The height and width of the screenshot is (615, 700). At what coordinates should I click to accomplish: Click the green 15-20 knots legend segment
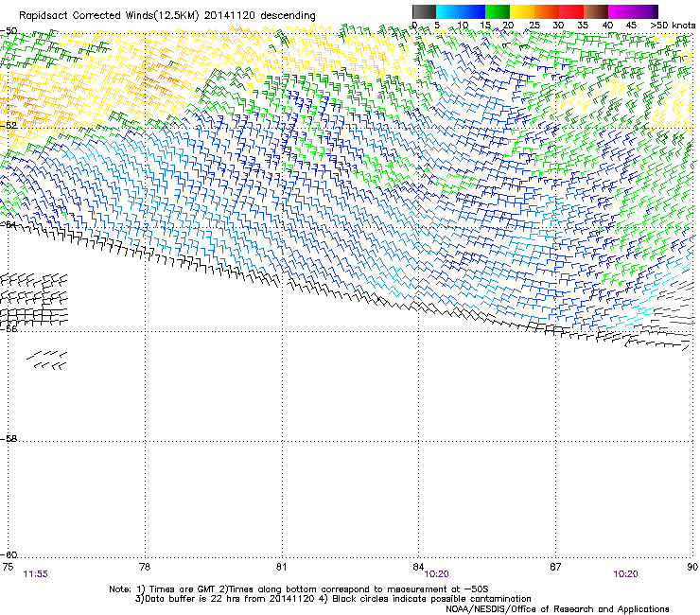[x=498, y=11]
